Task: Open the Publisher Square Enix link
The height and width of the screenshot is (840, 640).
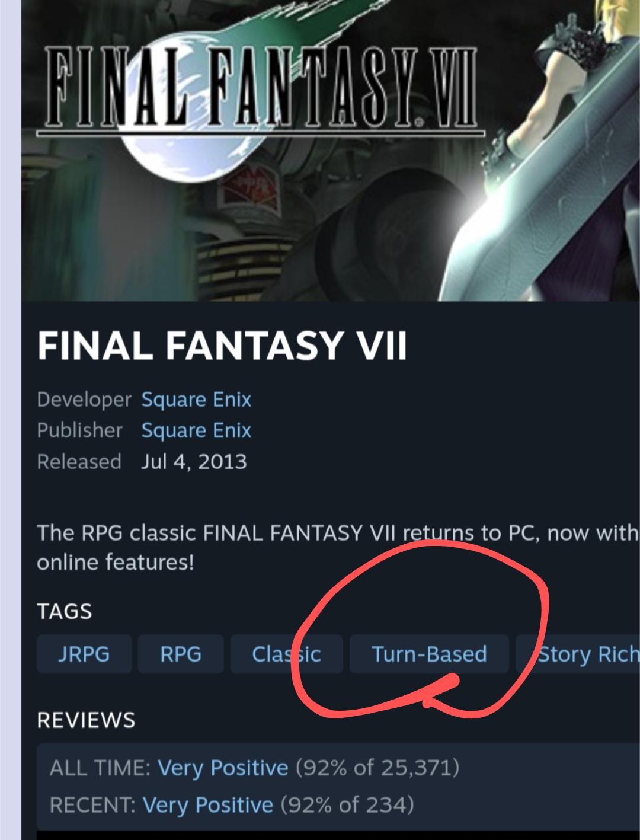Action: 196,430
